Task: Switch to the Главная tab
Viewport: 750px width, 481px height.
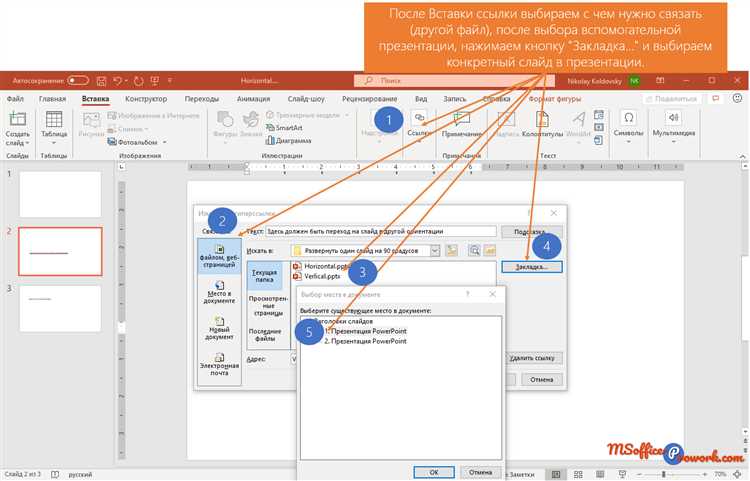Action: pyautogui.click(x=53, y=99)
